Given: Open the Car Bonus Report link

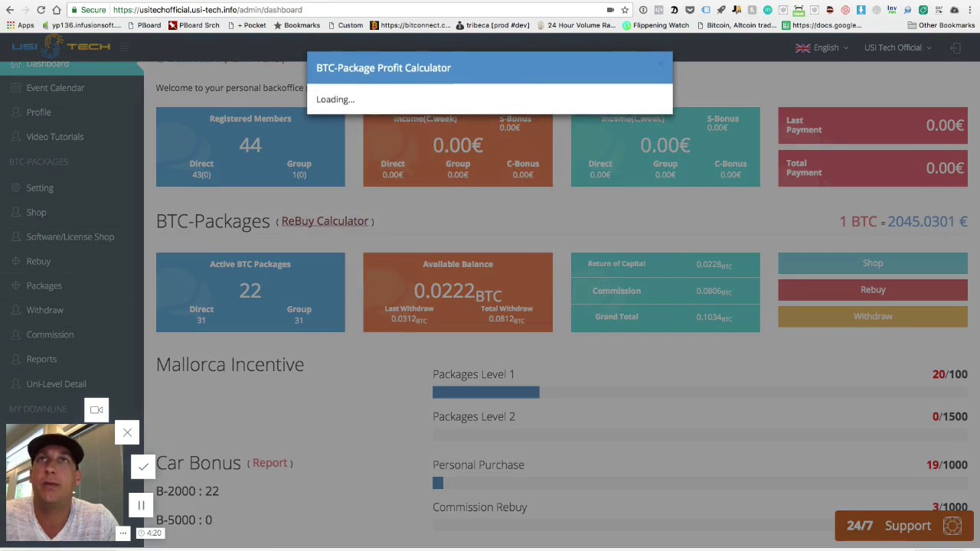Looking at the screenshot, I should (x=269, y=463).
